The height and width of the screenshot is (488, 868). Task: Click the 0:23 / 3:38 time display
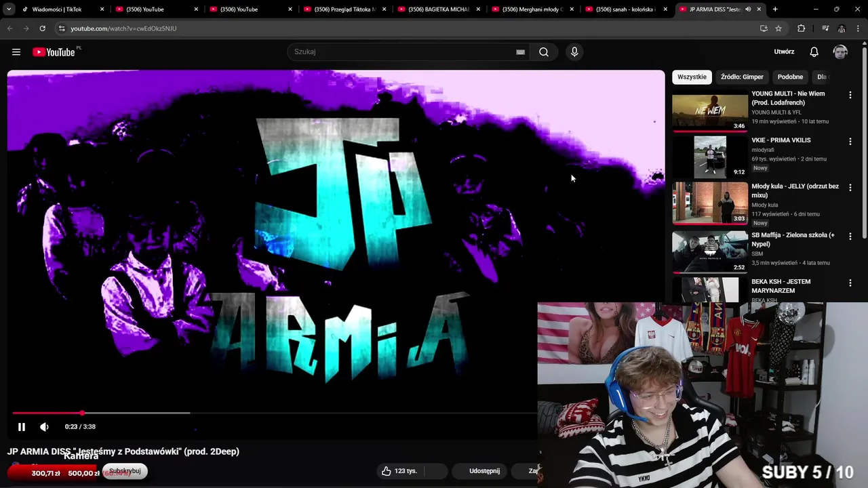(80, 427)
